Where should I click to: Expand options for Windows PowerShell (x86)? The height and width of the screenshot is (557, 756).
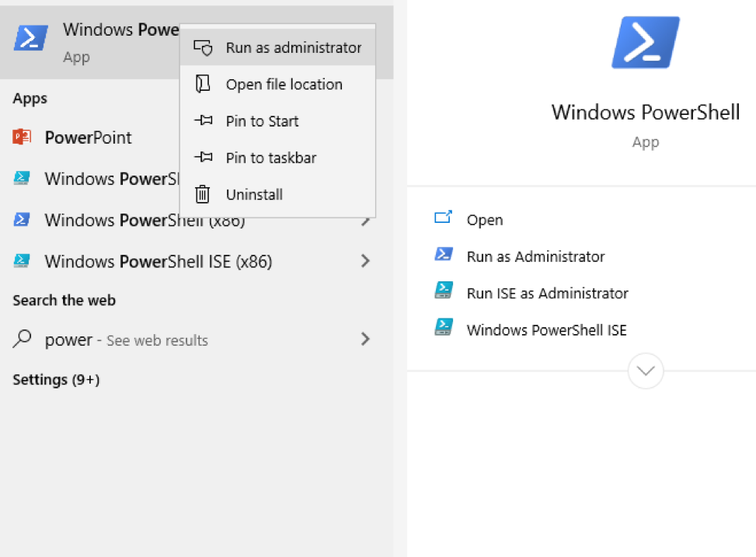(365, 221)
